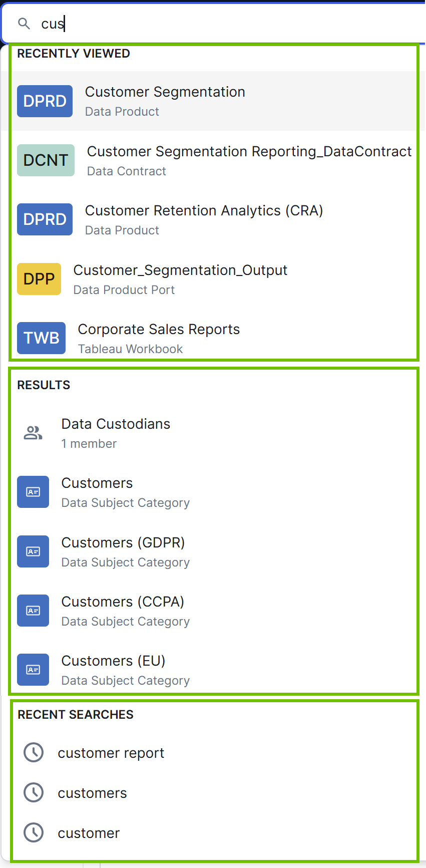Open the Corporate Sales Reports workbook
Image resolution: width=426 pixels, height=868 pixels.
pyautogui.click(x=159, y=330)
